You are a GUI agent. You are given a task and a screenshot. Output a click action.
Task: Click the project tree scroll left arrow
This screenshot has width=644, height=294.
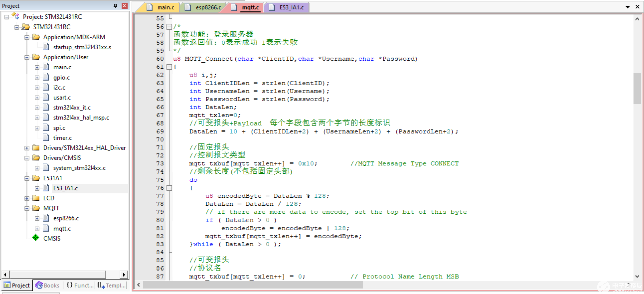[x=5, y=275]
